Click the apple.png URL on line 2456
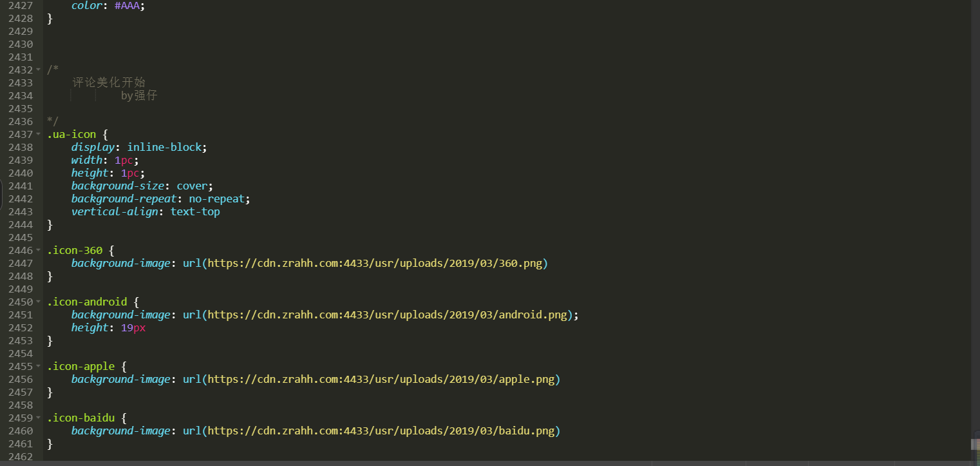 click(x=380, y=379)
